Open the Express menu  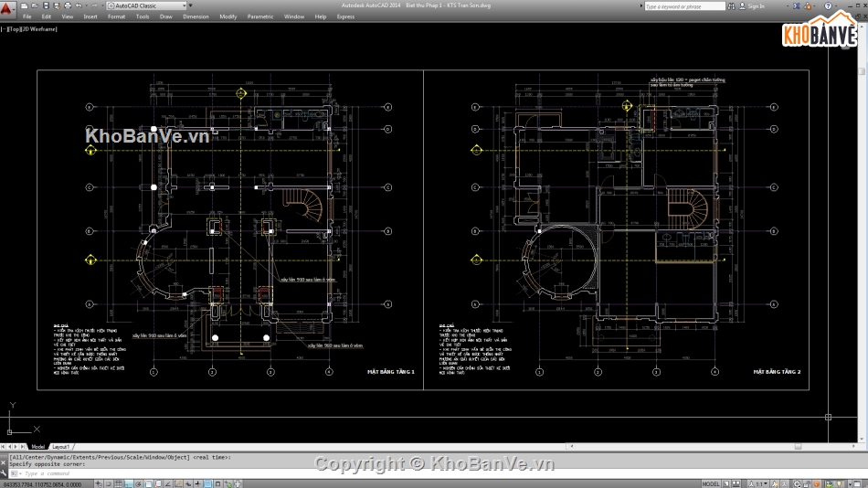click(345, 16)
